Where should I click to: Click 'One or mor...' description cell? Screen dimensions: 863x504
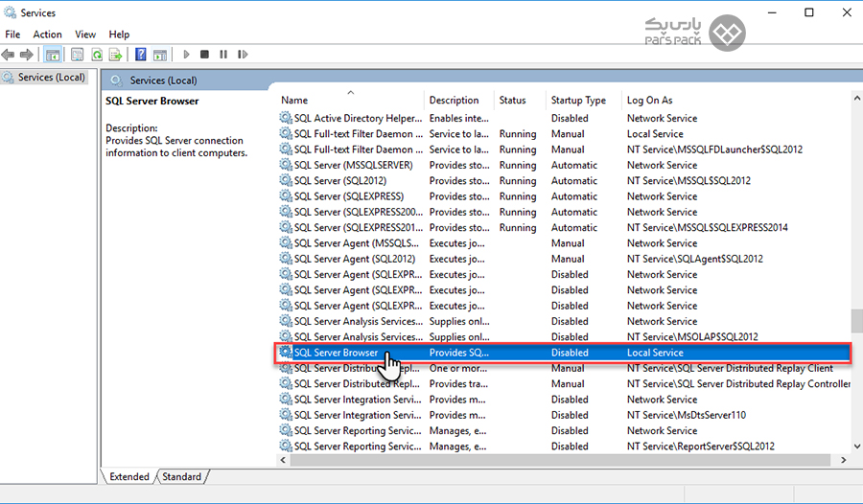[x=458, y=368]
